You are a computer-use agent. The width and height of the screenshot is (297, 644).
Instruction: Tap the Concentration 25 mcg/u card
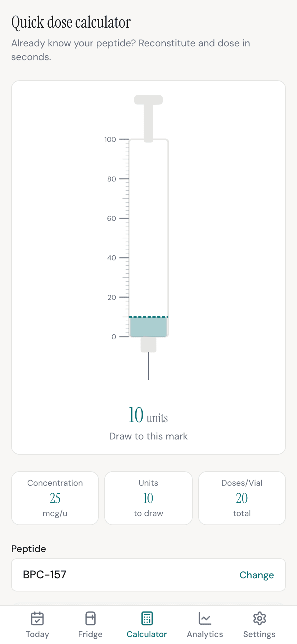55,498
